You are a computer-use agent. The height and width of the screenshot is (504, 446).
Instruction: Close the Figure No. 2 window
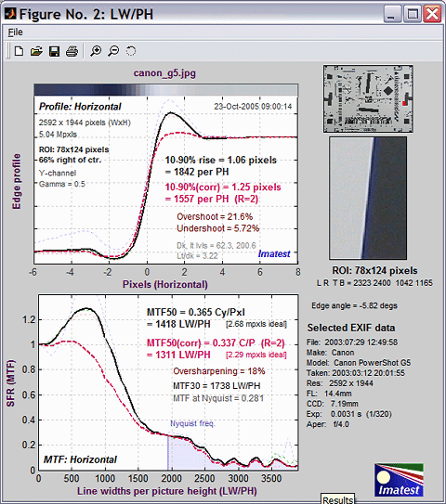432,14
